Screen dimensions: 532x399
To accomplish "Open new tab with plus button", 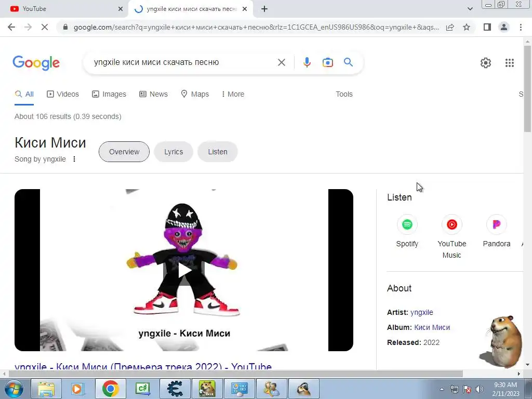I will tap(264, 9).
